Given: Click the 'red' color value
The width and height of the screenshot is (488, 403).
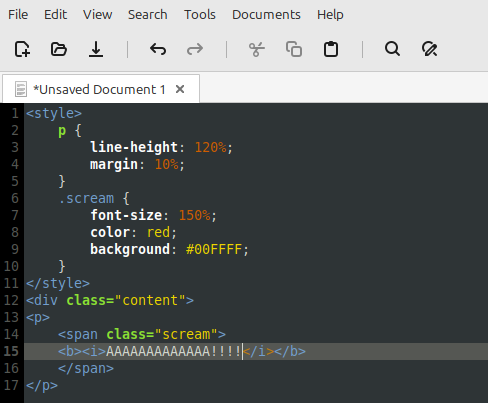Looking at the screenshot, I should (159, 232).
